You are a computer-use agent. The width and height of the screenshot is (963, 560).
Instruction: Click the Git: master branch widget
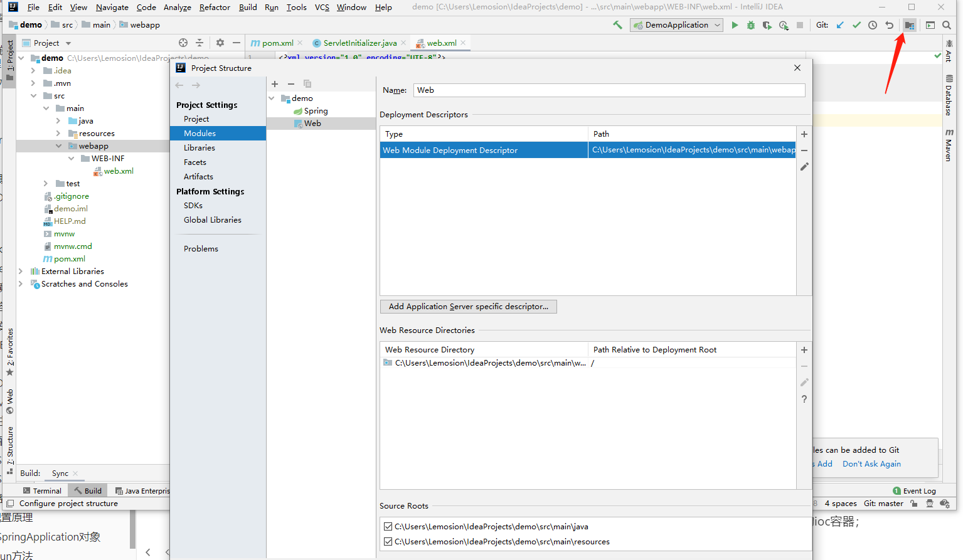883,504
